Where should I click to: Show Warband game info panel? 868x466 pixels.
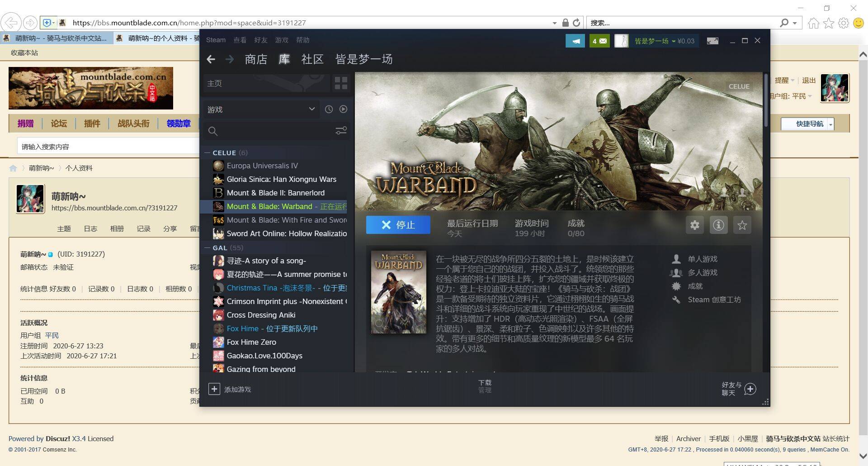[x=718, y=225]
